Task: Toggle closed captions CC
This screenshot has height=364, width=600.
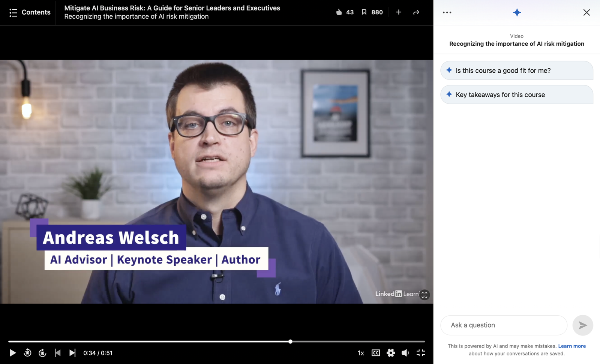Action: (x=376, y=353)
